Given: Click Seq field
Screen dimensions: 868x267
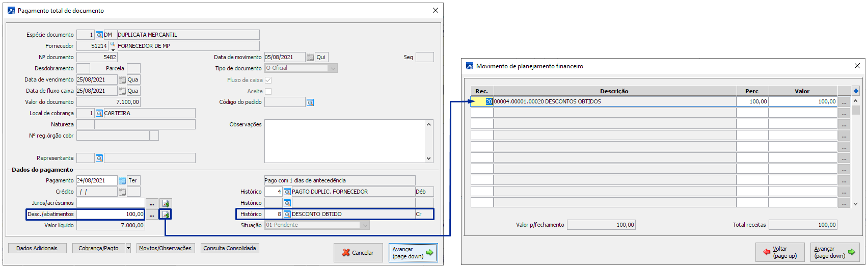Looking at the screenshot, I should tap(425, 57).
